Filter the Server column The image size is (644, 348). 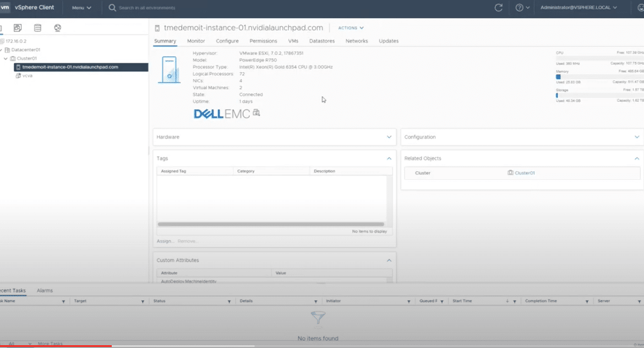point(640,302)
